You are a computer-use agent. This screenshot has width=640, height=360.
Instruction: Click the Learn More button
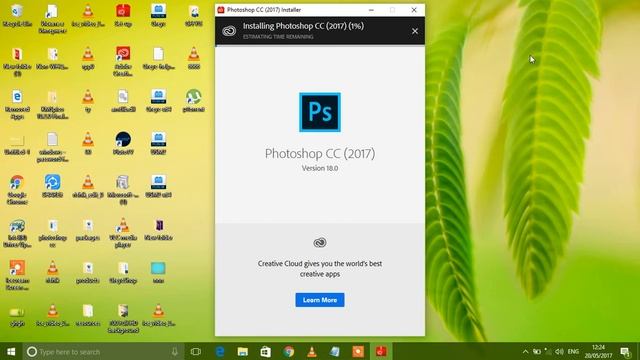(x=320, y=300)
